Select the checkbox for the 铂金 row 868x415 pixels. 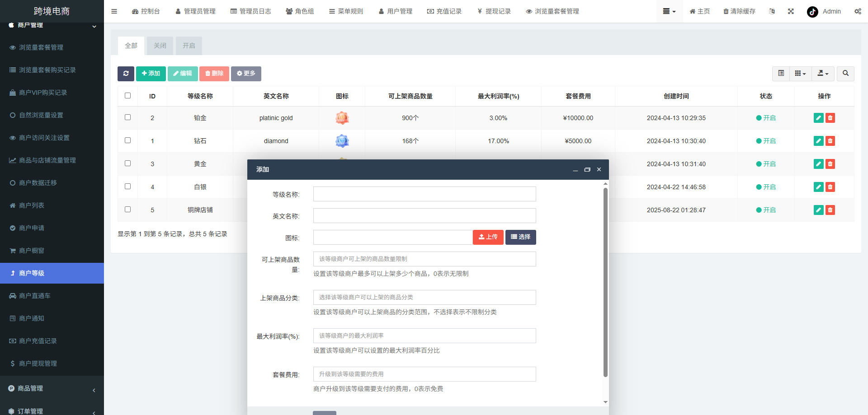(127, 117)
